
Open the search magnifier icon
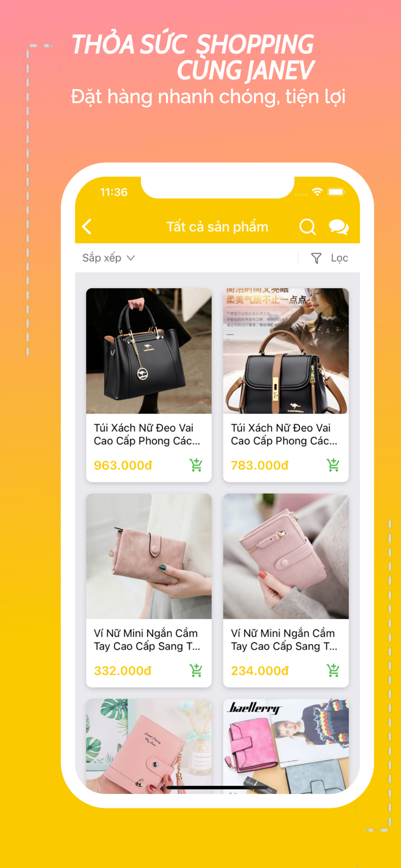[307, 226]
